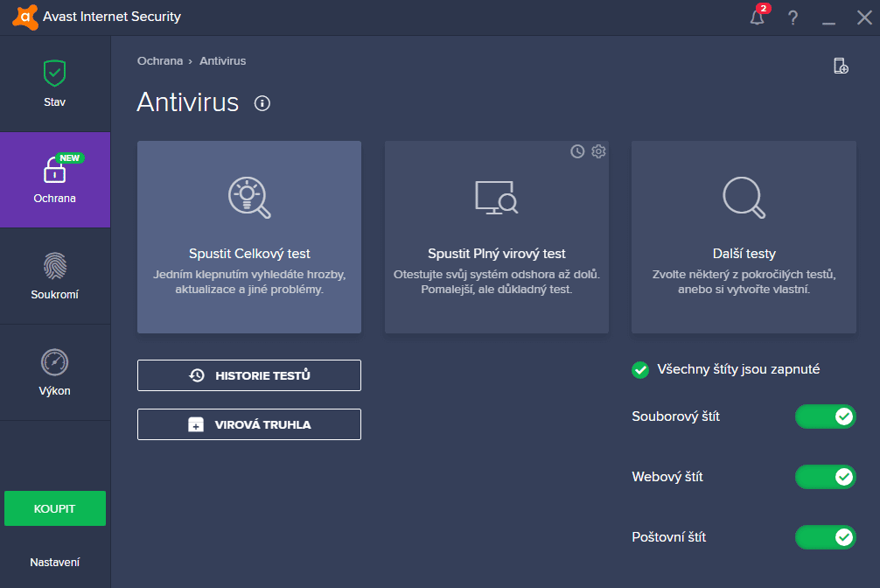
Task: Disable the Souborový štít toggle
Action: (x=825, y=416)
